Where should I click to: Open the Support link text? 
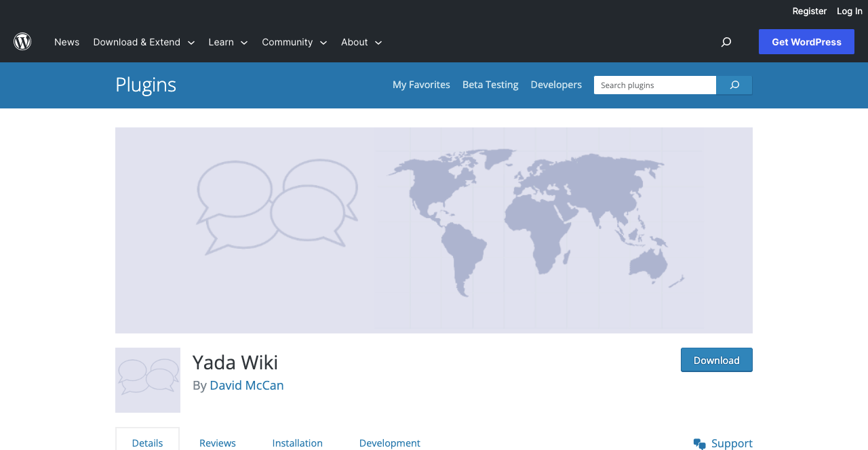coord(732,443)
